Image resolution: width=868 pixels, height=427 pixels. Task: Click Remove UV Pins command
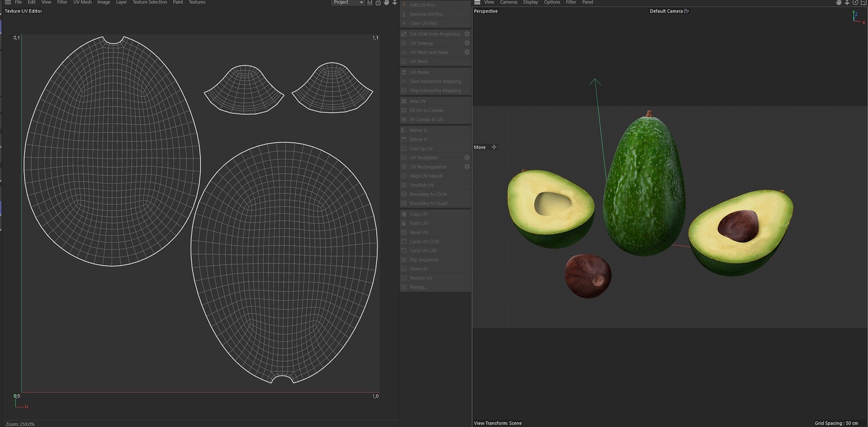[435, 14]
